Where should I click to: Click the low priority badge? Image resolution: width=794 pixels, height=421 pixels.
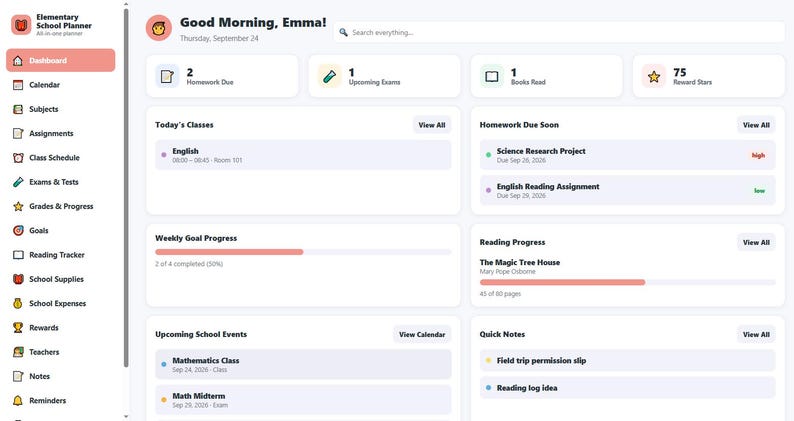(x=759, y=191)
